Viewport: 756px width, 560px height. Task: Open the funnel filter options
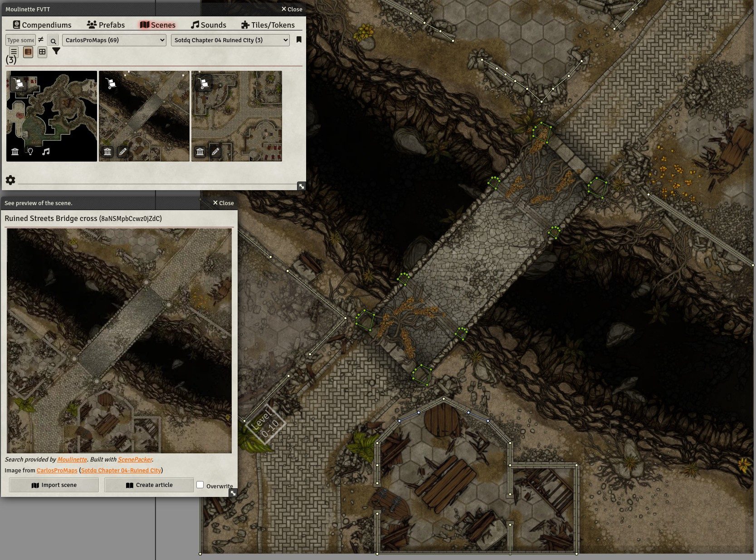56,51
